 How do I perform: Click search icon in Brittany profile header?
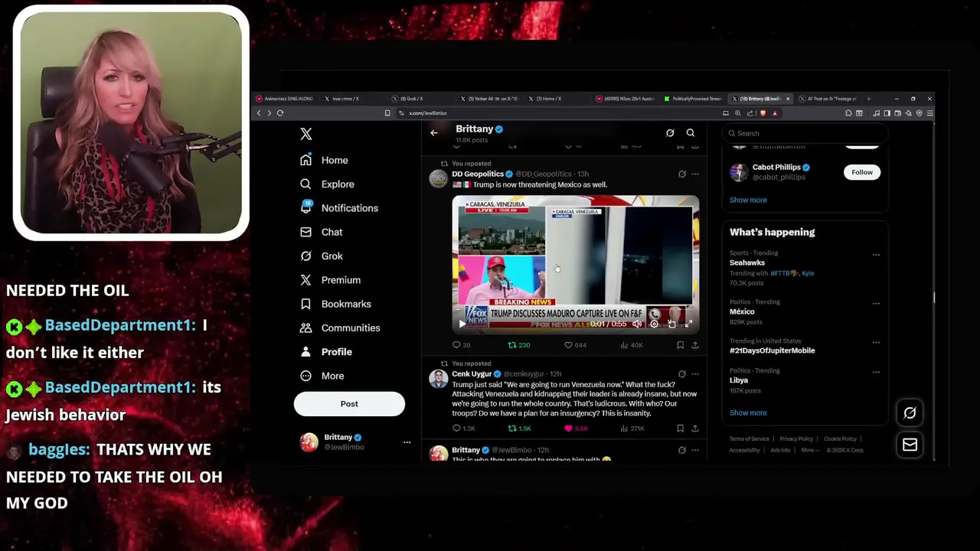[x=691, y=133]
